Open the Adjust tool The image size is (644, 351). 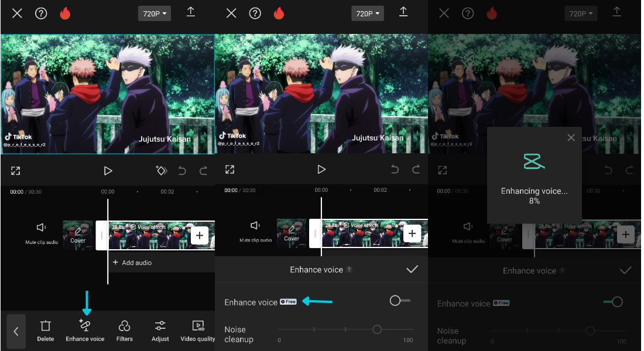(x=160, y=331)
